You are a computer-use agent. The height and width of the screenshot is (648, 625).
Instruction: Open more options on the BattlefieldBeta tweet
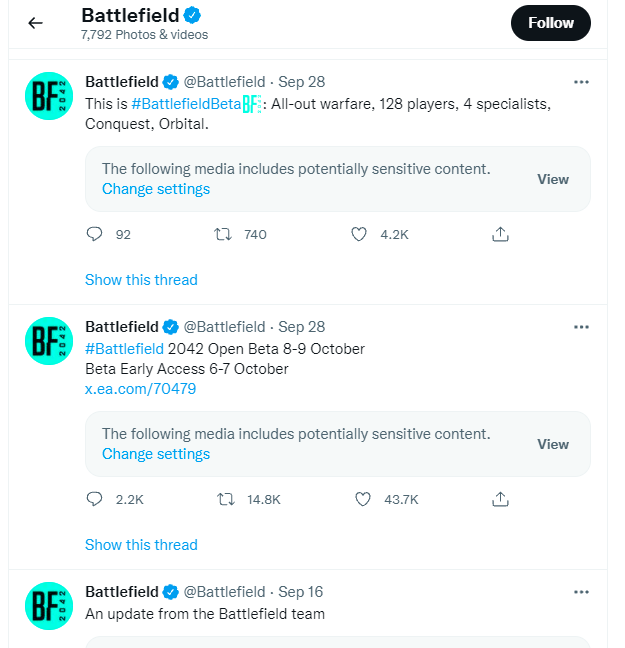coord(581,82)
